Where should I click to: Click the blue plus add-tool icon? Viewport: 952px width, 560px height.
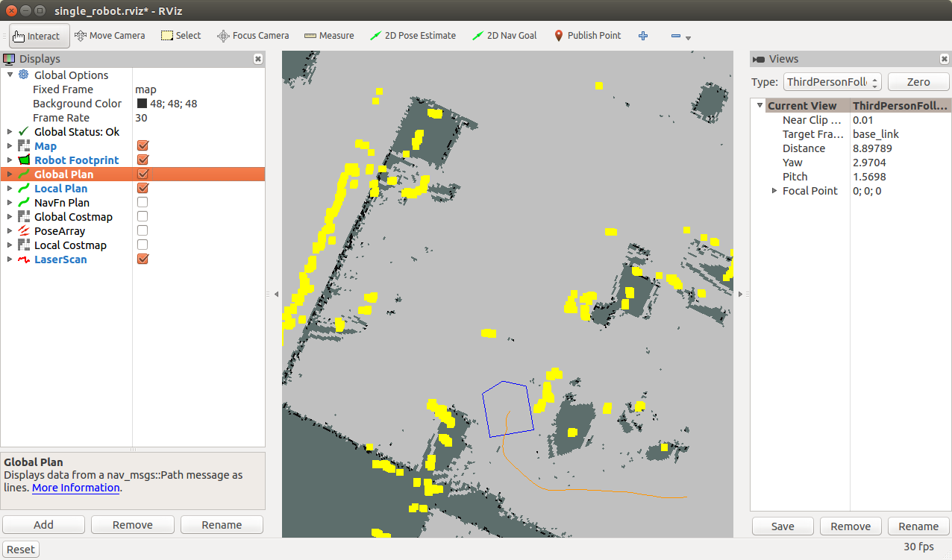pos(643,36)
